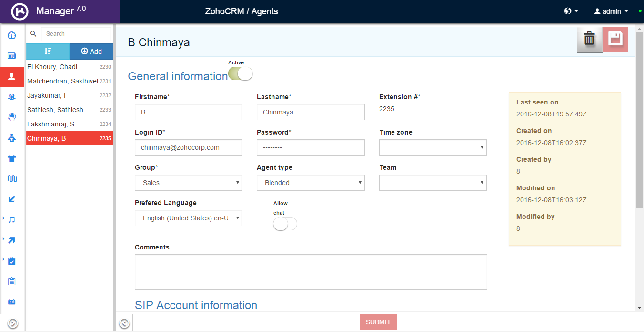Open the head profile icon in sidebar
Viewport: 644px width, 332px height.
tap(12, 117)
